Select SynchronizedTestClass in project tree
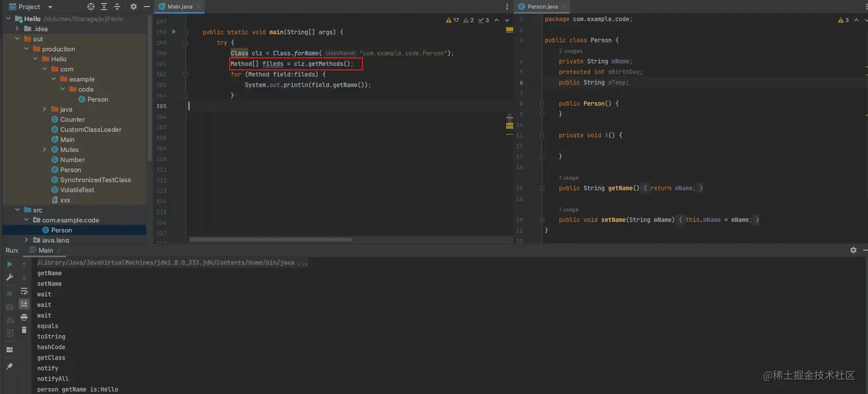Screen dimensions: 868x394 click(x=95, y=180)
